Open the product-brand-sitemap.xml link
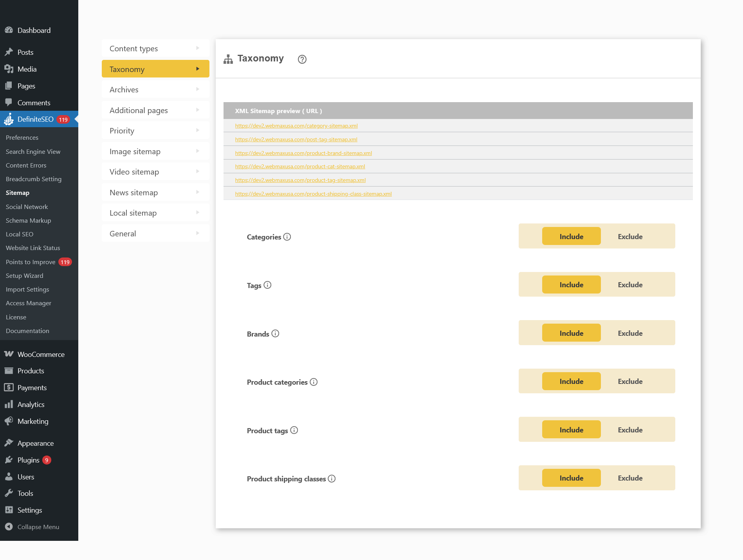The width and height of the screenshot is (743, 560). (x=303, y=153)
